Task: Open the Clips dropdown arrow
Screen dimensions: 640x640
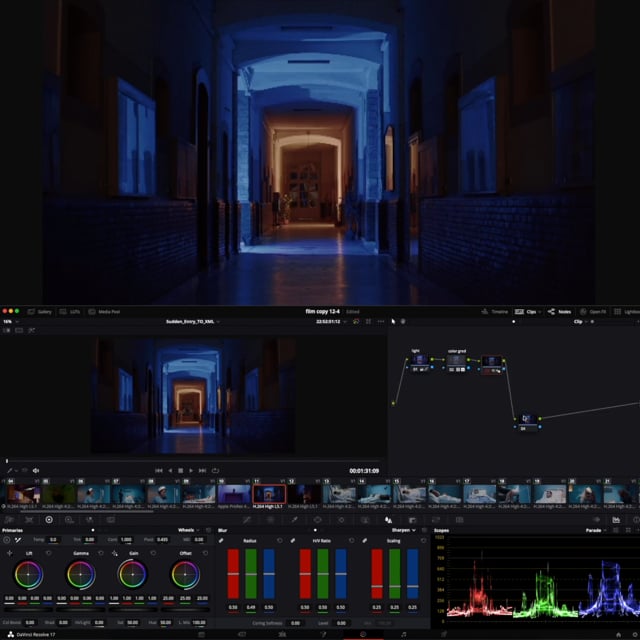Action: pyautogui.click(x=540, y=312)
